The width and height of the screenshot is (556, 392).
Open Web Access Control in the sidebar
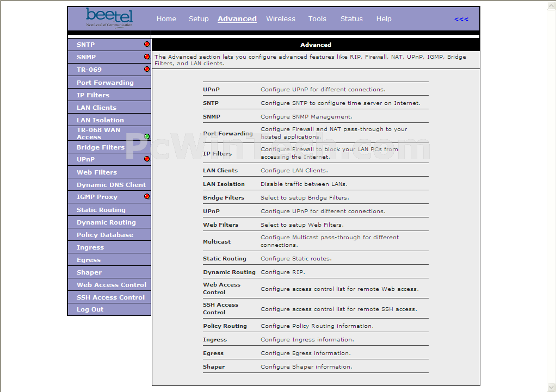tap(112, 284)
